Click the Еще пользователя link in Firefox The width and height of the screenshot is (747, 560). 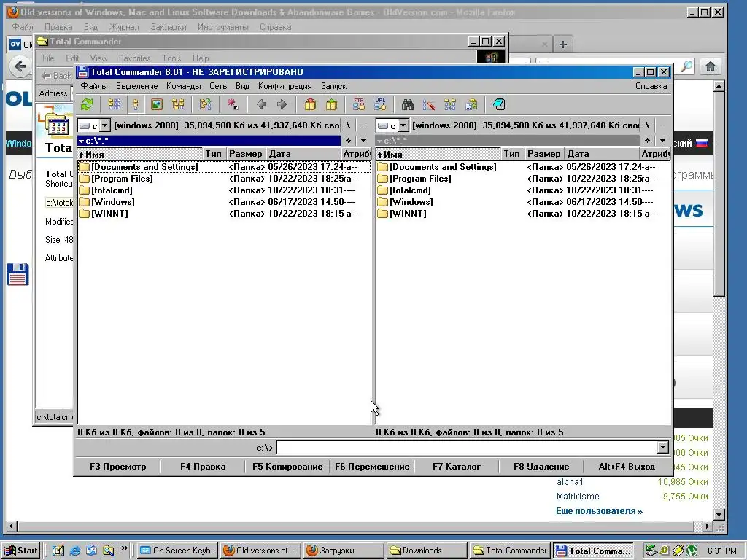(599, 511)
